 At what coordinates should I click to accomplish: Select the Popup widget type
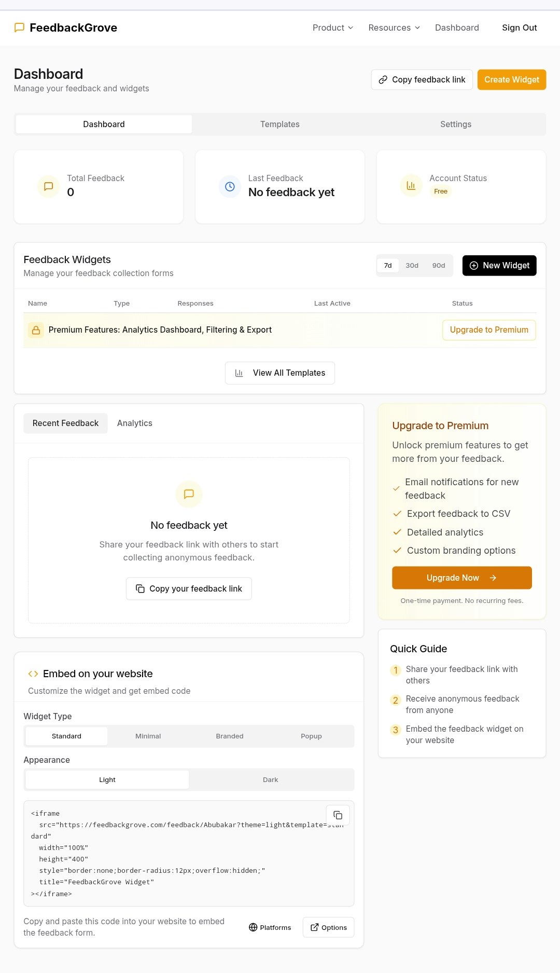[x=312, y=736]
